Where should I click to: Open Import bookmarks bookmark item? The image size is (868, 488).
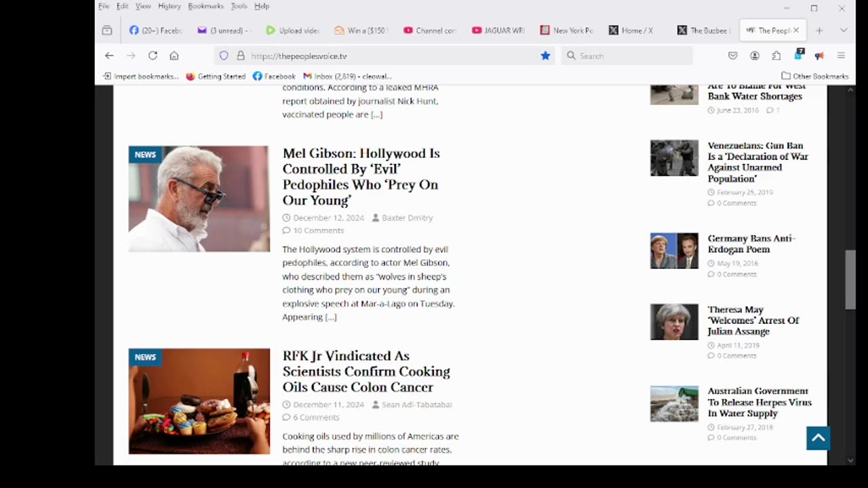click(x=141, y=76)
